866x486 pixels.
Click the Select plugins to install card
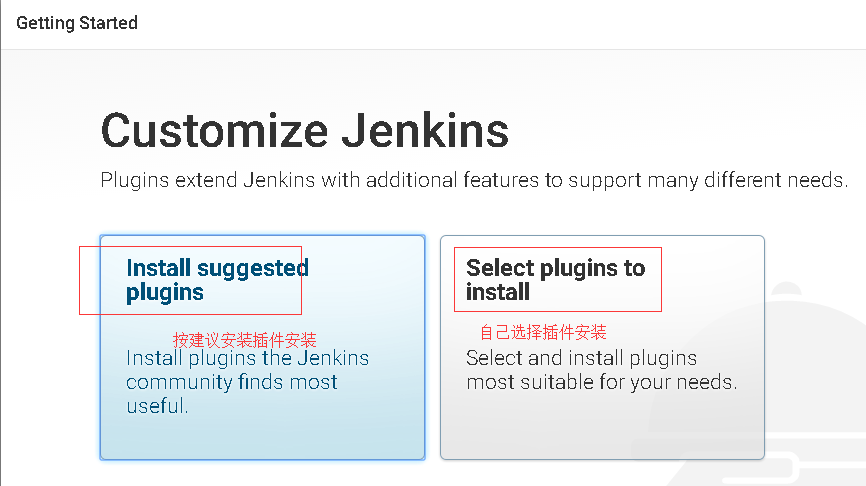602,347
